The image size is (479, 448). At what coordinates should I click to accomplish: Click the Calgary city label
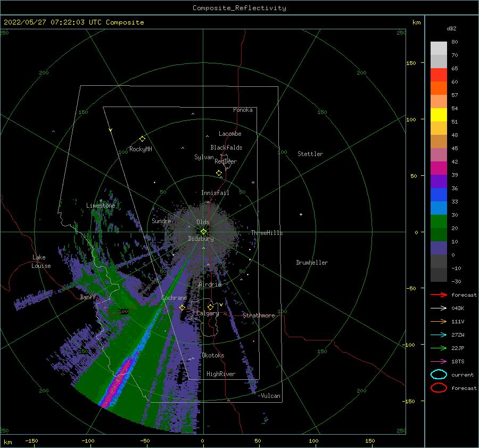click(x=208, y=313)
